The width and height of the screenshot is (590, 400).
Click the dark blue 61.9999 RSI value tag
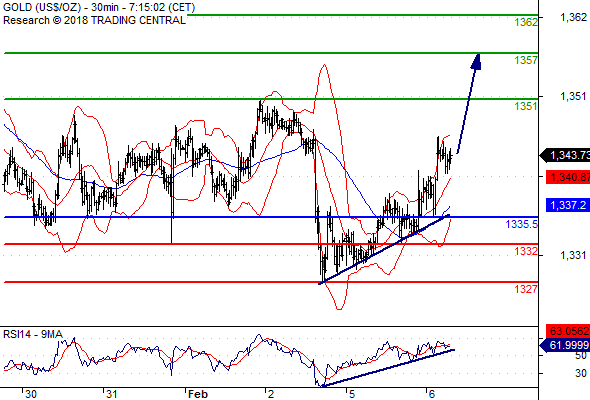tap(565, 345)
